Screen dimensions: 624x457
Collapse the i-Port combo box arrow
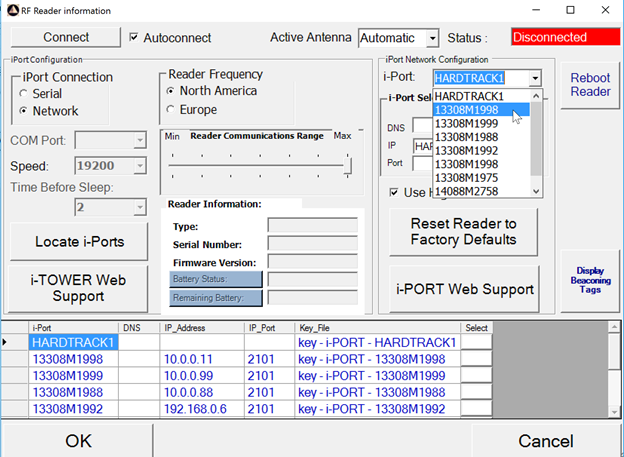(535, 78)
